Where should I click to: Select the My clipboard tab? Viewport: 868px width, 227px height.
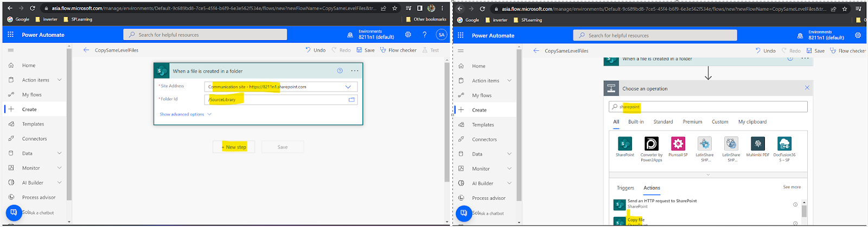[x=752, y=122]
